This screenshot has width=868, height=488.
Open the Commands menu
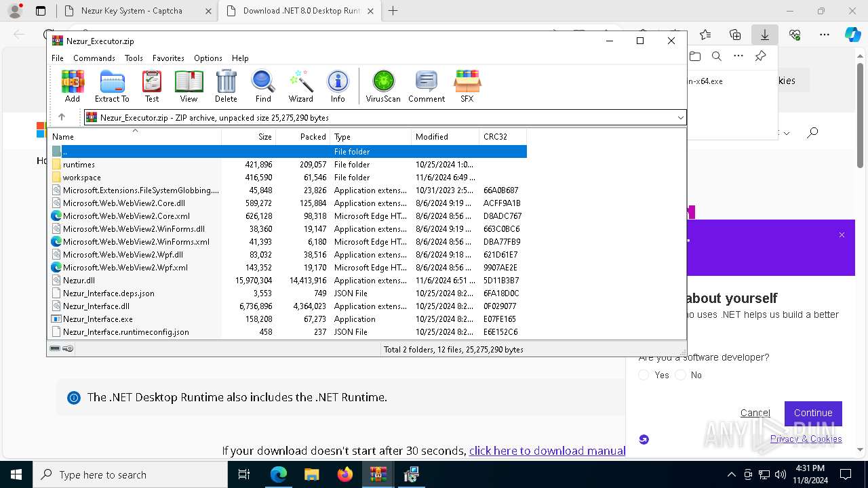pyautogui.click(x=94, y=58)
